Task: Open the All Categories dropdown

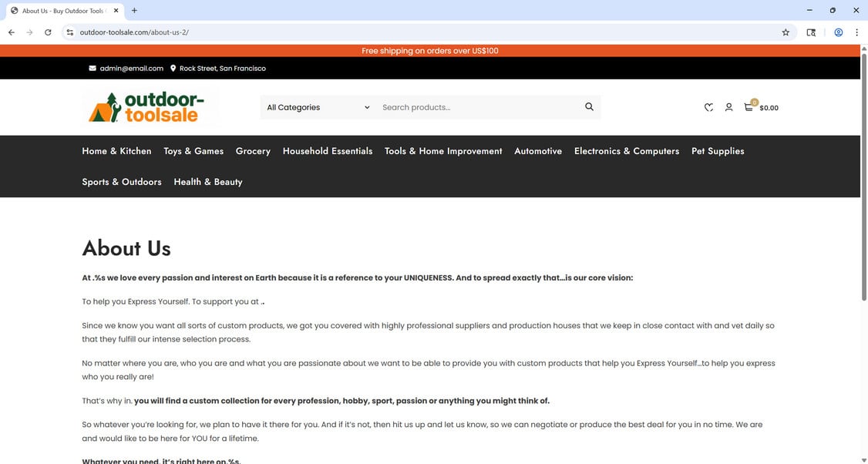Action: pos(318,107)
